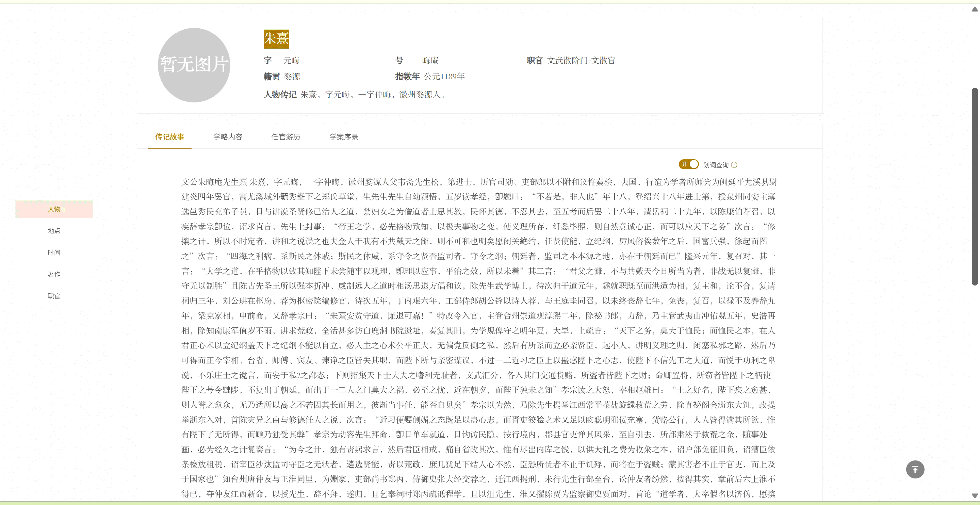This screenshot has width=980, height=505.
Task: Click the 公元1189年 index year value
Action: pyautogui.click(x=444, y=77)
